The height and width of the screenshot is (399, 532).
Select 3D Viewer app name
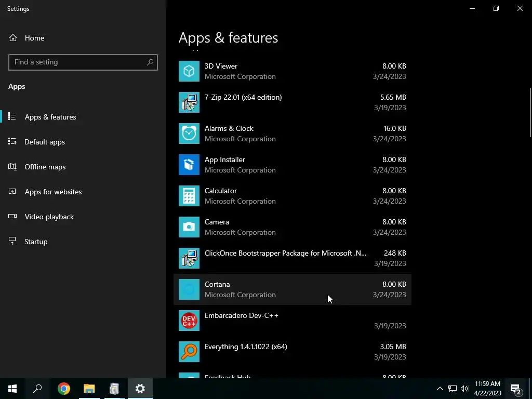pos(221,66)
